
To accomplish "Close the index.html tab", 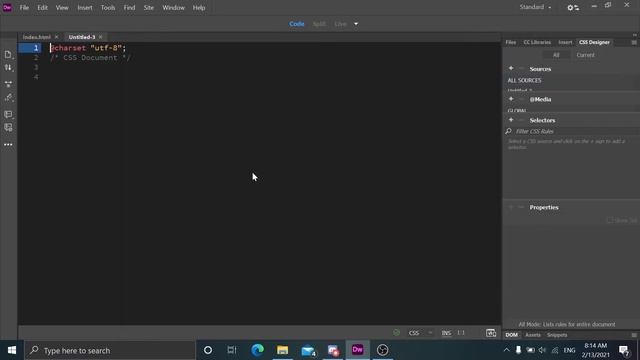I will (x=56, y=37).
